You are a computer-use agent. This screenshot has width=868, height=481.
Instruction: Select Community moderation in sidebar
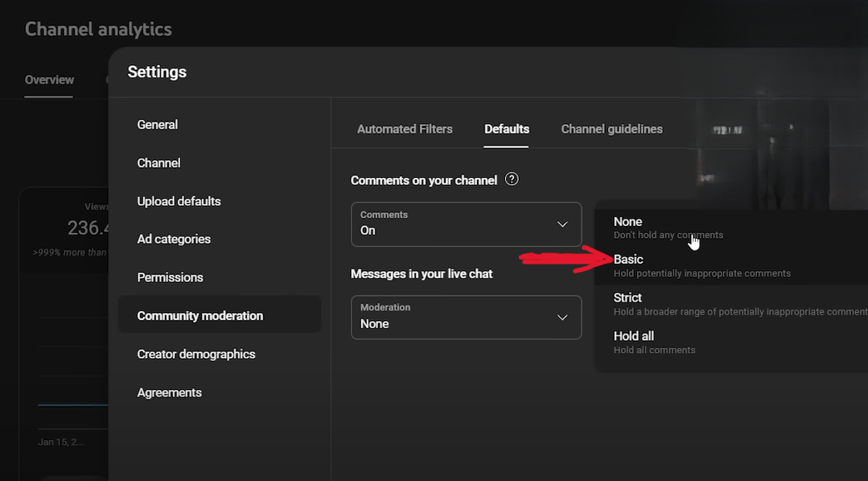[x=200, y=315]
